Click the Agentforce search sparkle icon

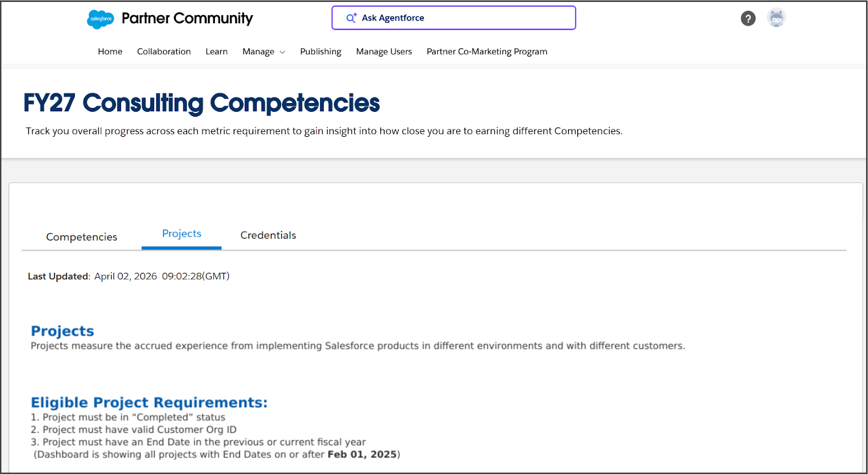click(352, 18)
